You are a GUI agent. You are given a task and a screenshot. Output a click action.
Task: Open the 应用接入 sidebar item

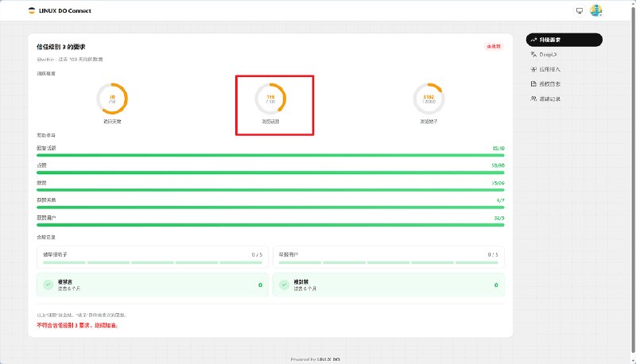click(564, 69)
